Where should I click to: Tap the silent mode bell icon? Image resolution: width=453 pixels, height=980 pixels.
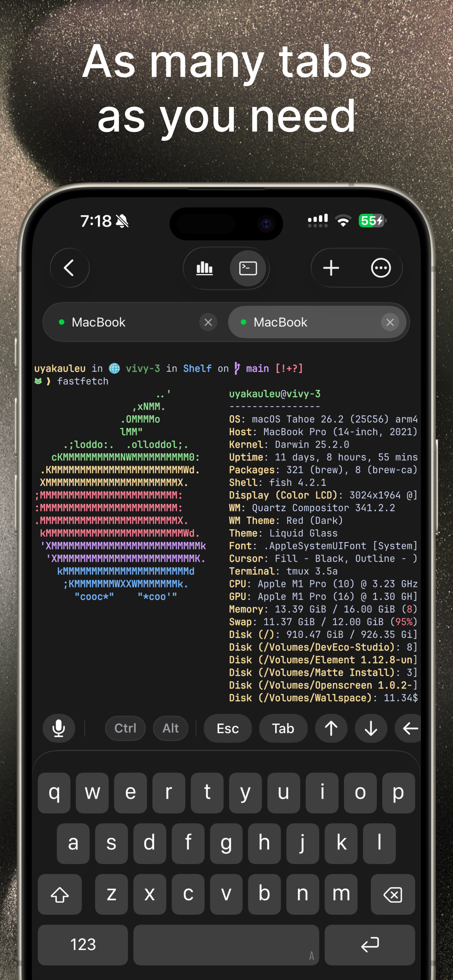point(122,221)
